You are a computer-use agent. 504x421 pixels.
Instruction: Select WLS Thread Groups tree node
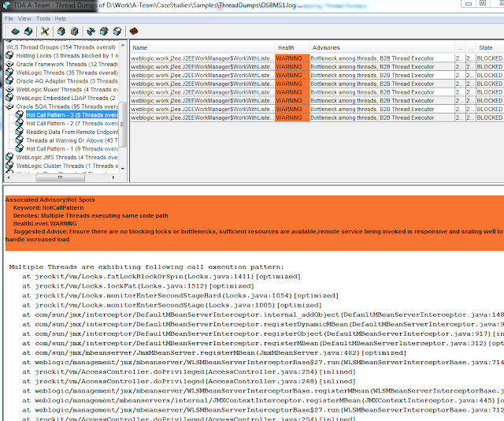click(x=61, y=47)
